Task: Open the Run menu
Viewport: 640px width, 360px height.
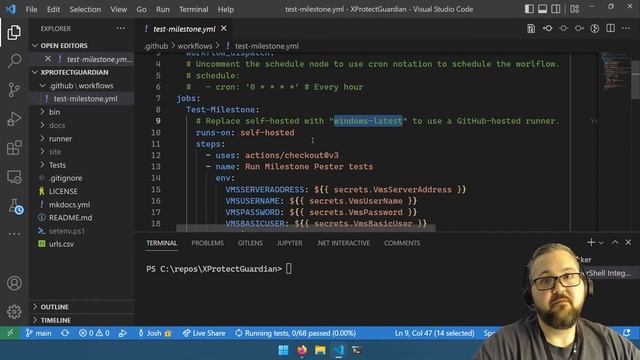Action: [162, 9]
